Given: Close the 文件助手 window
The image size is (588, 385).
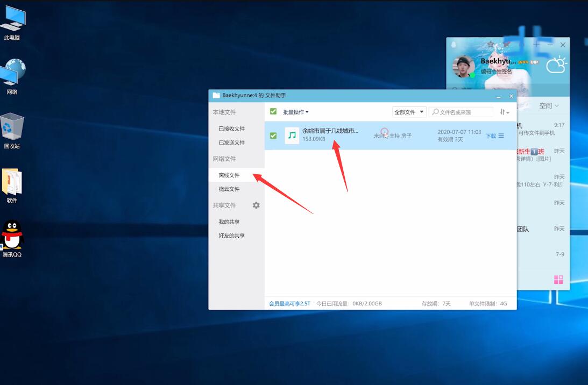Looking at the screenshot, I should coord(511,96).
